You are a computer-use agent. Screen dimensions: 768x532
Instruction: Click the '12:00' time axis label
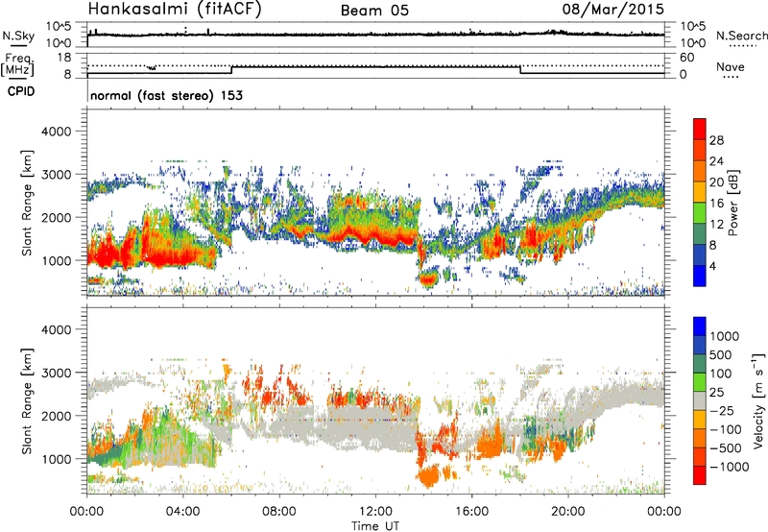pos(375,512)
